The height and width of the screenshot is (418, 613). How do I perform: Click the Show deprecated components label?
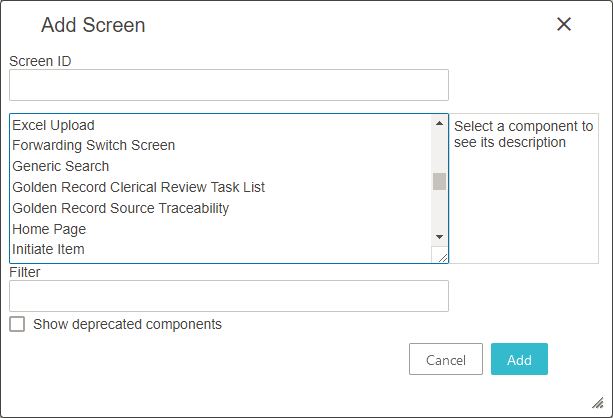127,324
